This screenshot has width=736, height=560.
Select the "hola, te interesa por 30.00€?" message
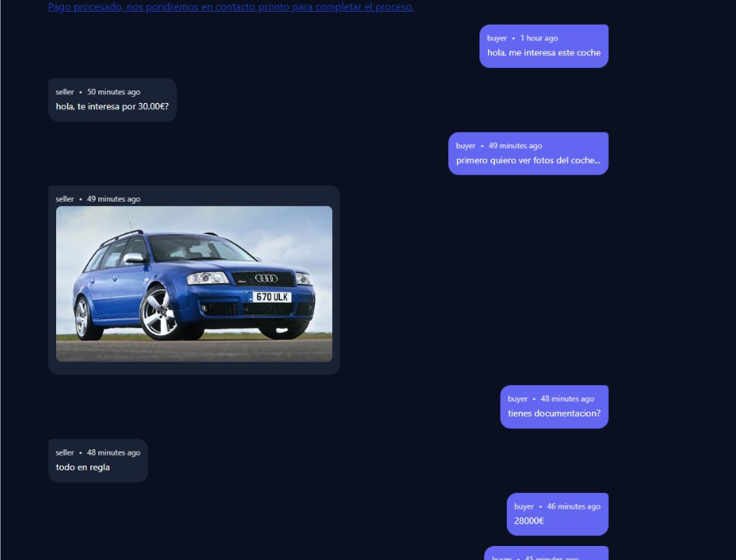coord(112,107)
